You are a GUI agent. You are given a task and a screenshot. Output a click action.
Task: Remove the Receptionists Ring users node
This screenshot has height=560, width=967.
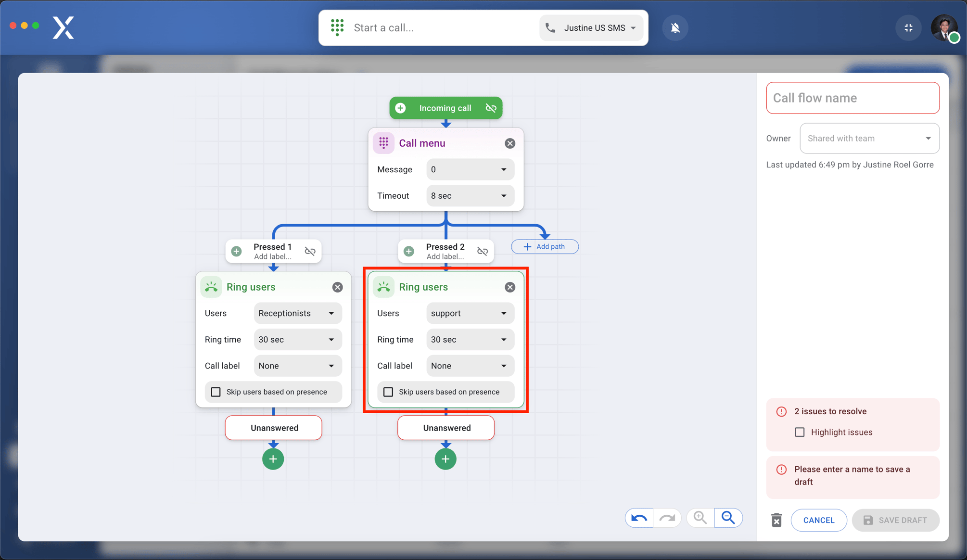(338, 287)
